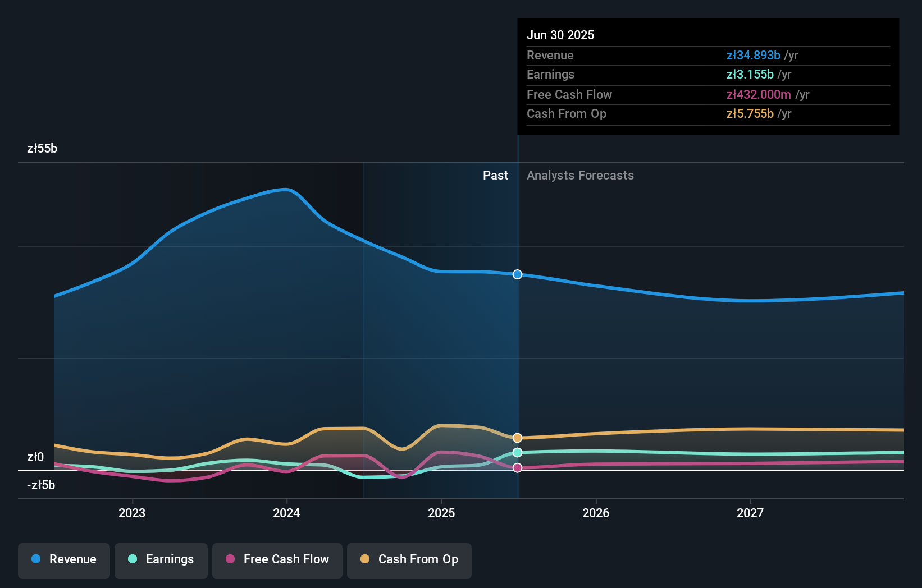The width and height of the screenshot is (922, 588).
Task: Toggle the Earnings series visibility
Action: pyautogui.click(x=161, y=559)
